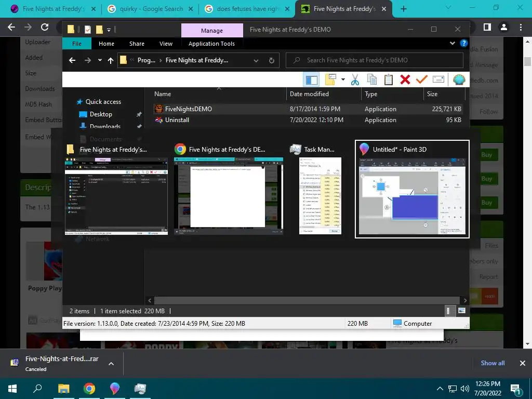Open the Windows Start menu

coord(12,389)
